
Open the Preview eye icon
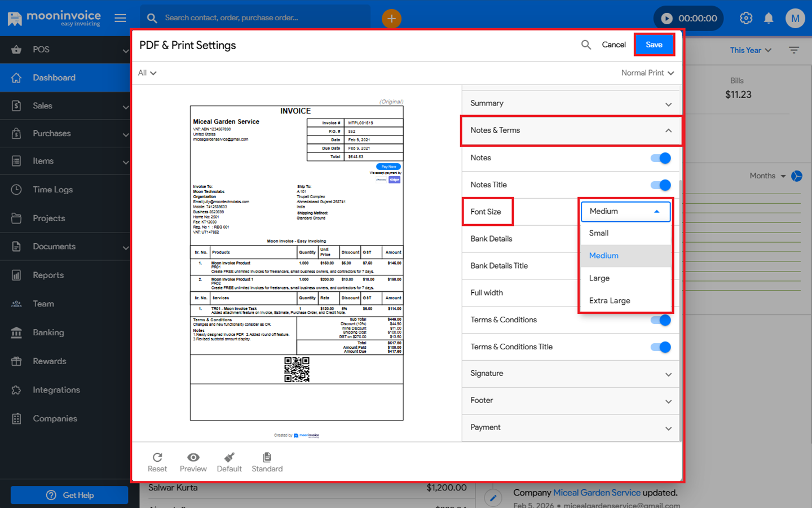coord(193,457)
